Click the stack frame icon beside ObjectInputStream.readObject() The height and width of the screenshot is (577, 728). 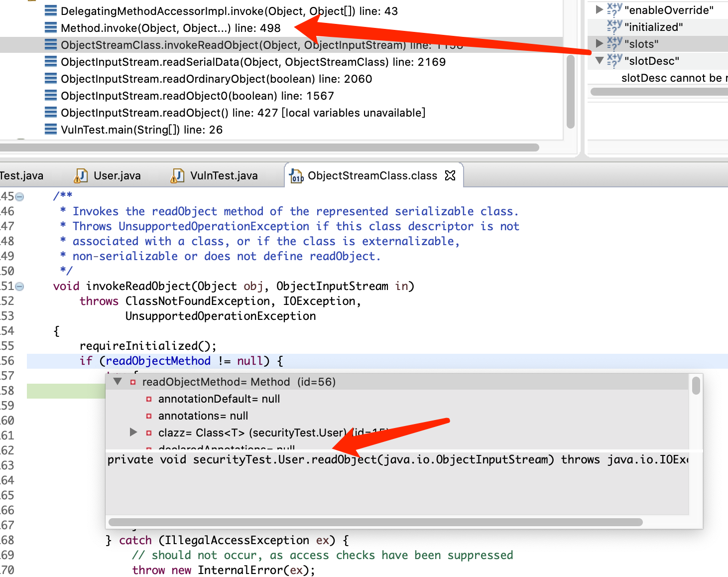pos(51,113)
